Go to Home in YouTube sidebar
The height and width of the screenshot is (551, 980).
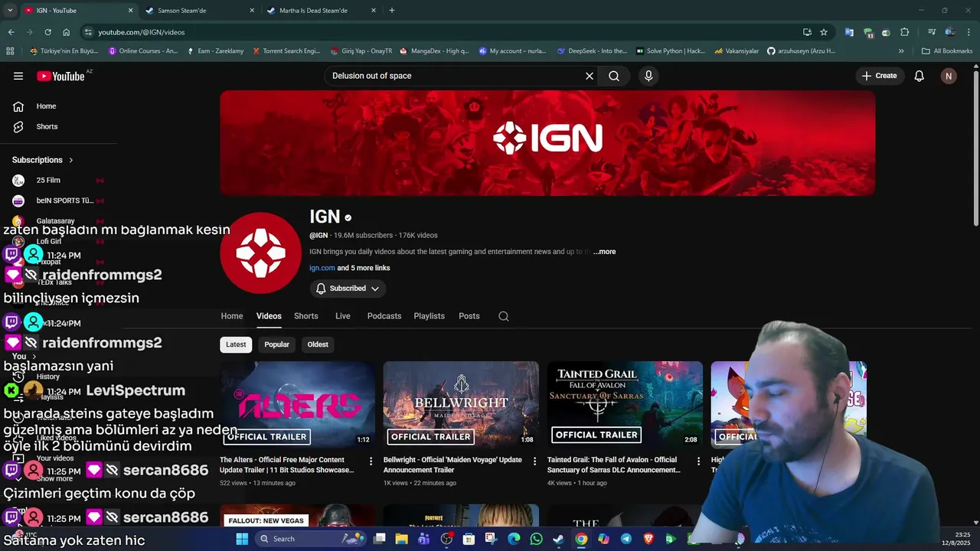[46, 106]
